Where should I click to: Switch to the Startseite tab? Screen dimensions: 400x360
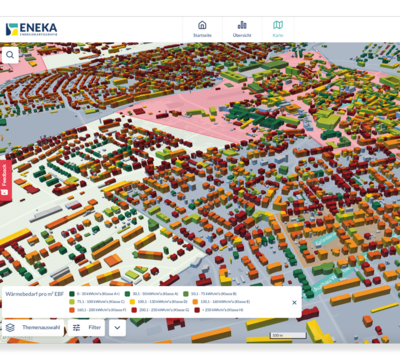click(x=202, y=29)
